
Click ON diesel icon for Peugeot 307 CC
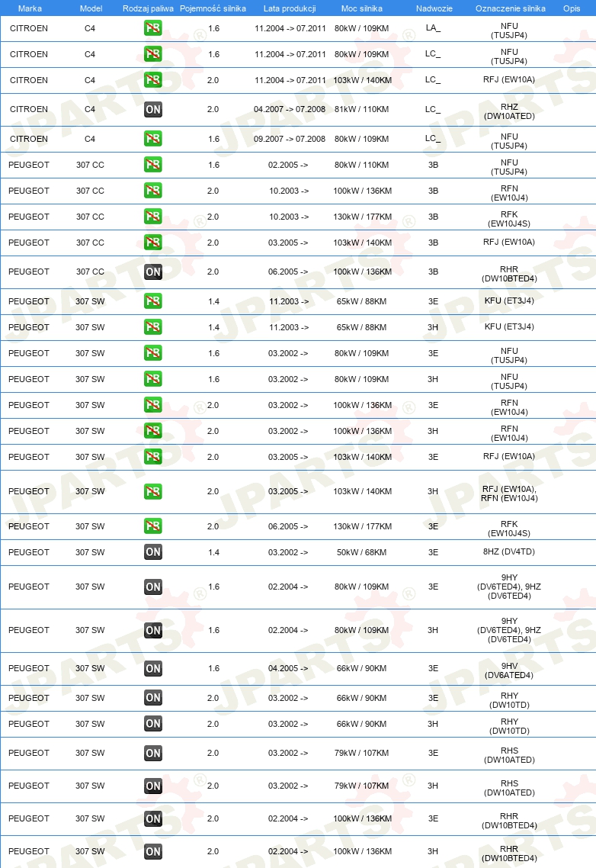click(152, 272)
